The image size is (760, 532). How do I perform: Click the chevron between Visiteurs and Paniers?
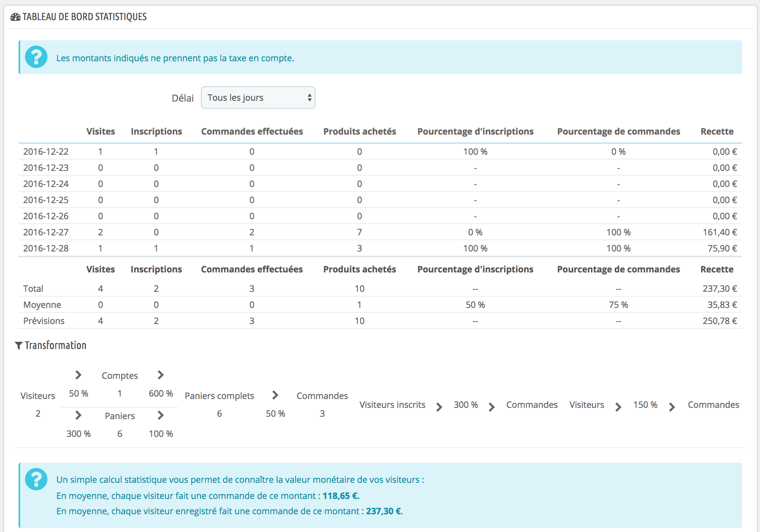(78, 416)
